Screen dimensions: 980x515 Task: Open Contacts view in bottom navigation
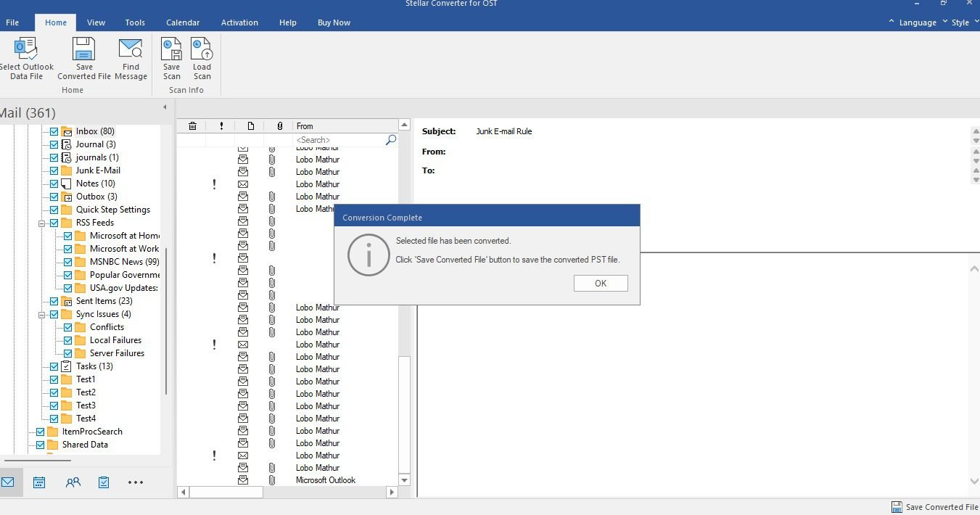pos(73,482)
